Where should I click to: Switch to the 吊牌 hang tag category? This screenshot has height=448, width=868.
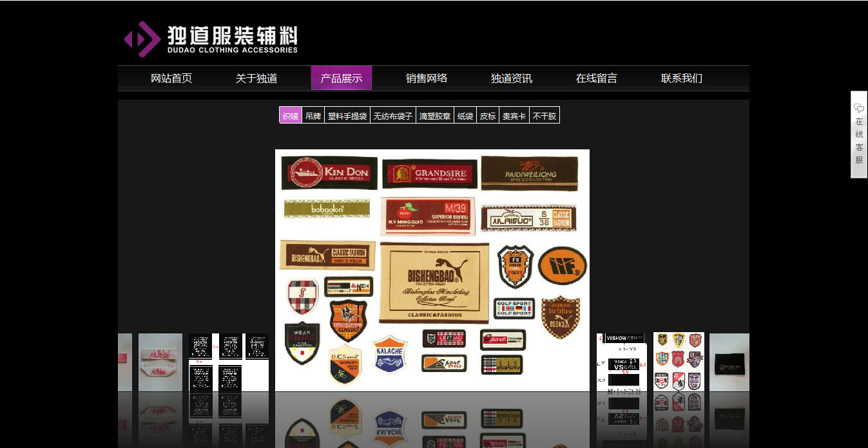[x=313, y=115]
